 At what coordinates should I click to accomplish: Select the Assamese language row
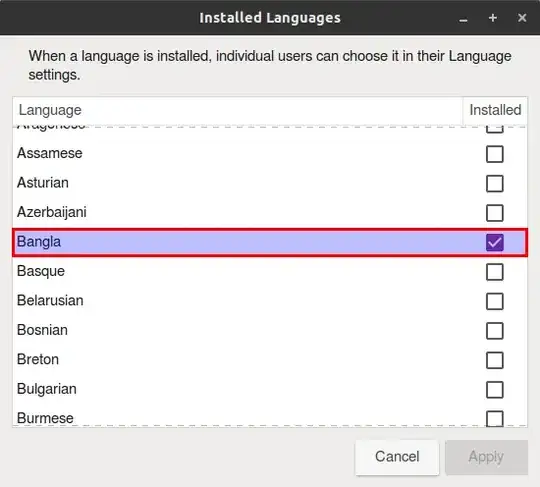point(270,154)
